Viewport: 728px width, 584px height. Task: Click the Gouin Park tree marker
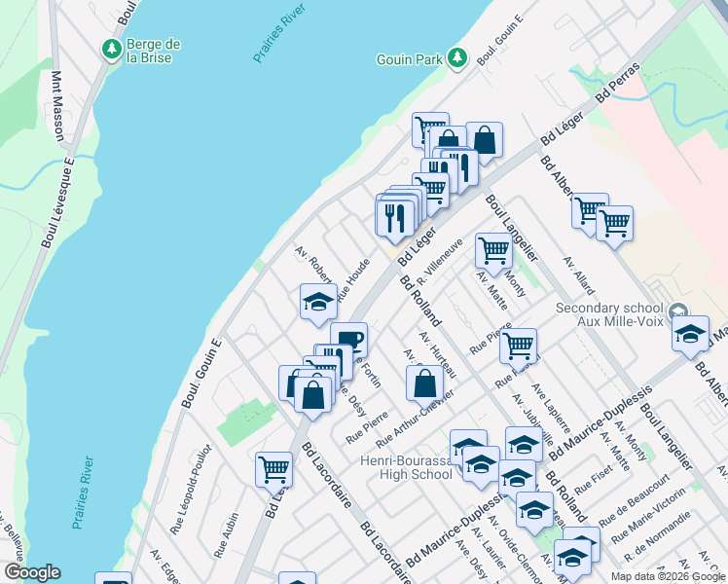(x=457, y=58)
